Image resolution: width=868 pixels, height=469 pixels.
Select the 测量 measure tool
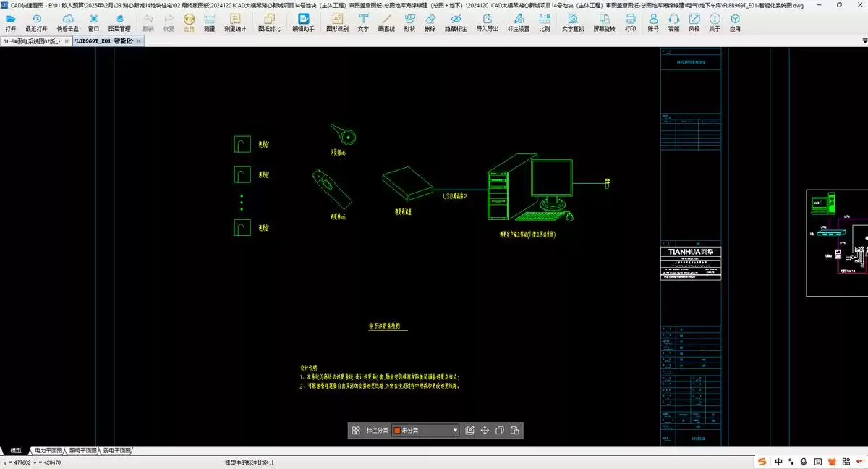[x=209, y=22]
